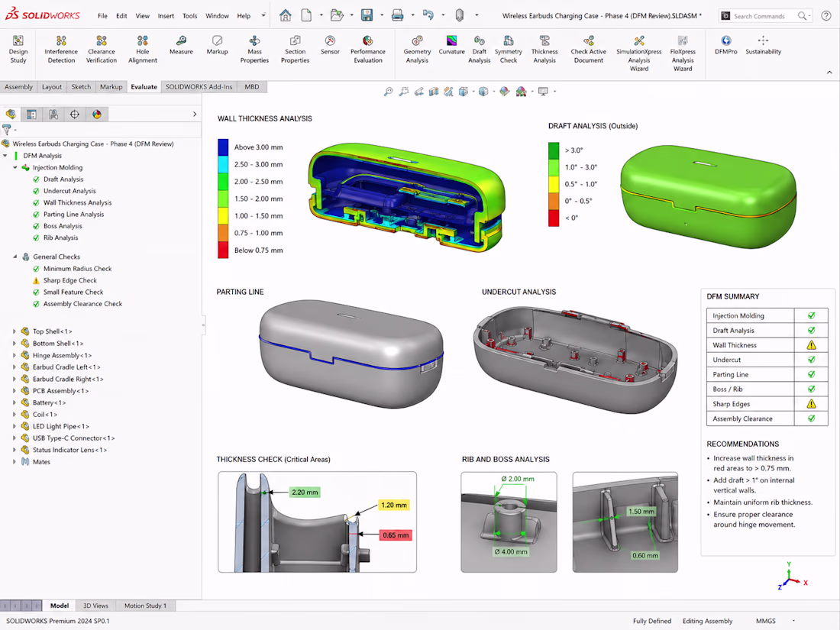This screenshot has height=630, width=840.
Task: Open Mass Properties tool
Action: tap(254, 50)
